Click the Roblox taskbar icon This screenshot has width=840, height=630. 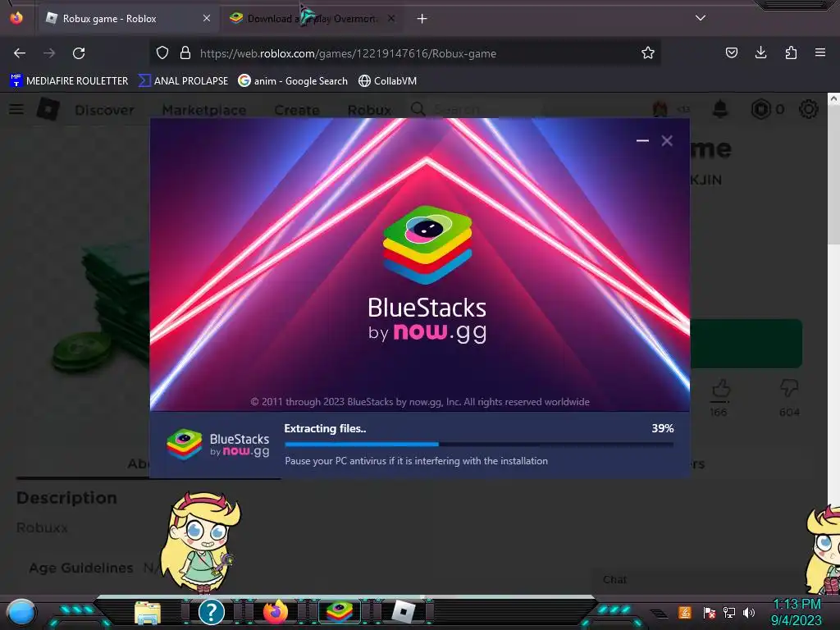pyautogui.click(x=404, y=612)
